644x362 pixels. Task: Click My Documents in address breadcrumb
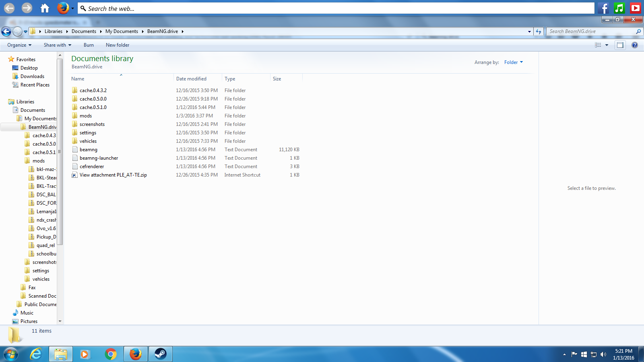(122, 31)
